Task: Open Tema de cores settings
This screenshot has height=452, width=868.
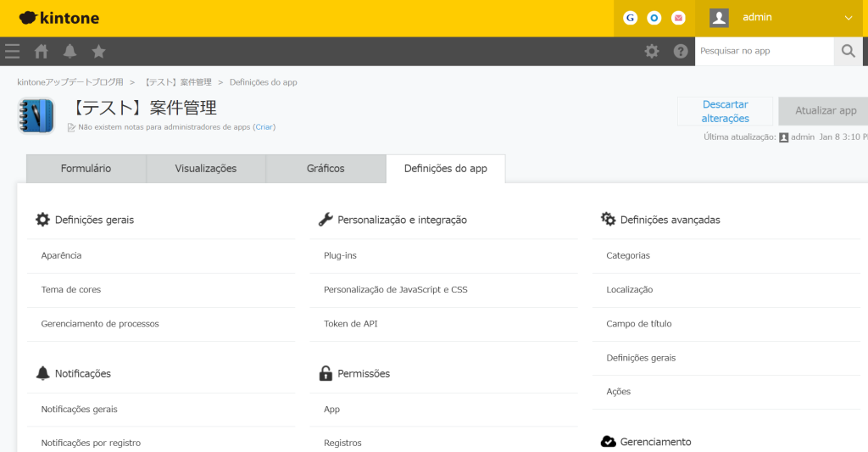Action: pos(71,290)
